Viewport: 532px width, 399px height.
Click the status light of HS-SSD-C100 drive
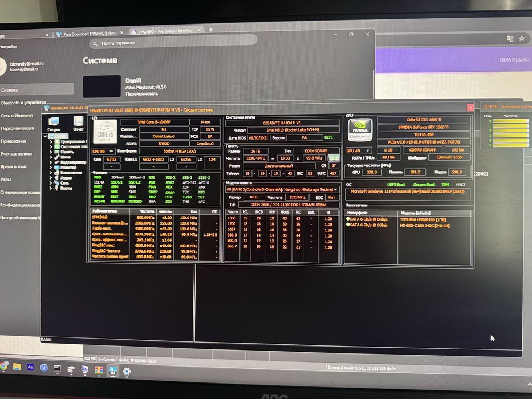coord(348,225)
